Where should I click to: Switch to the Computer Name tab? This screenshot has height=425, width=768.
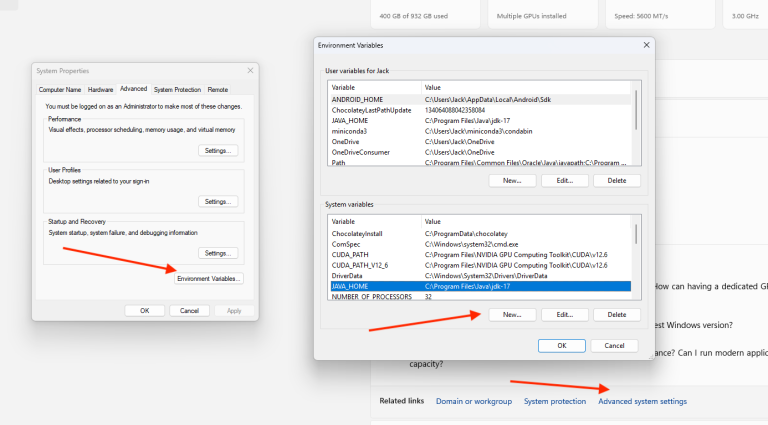click(x=60, y=90)
